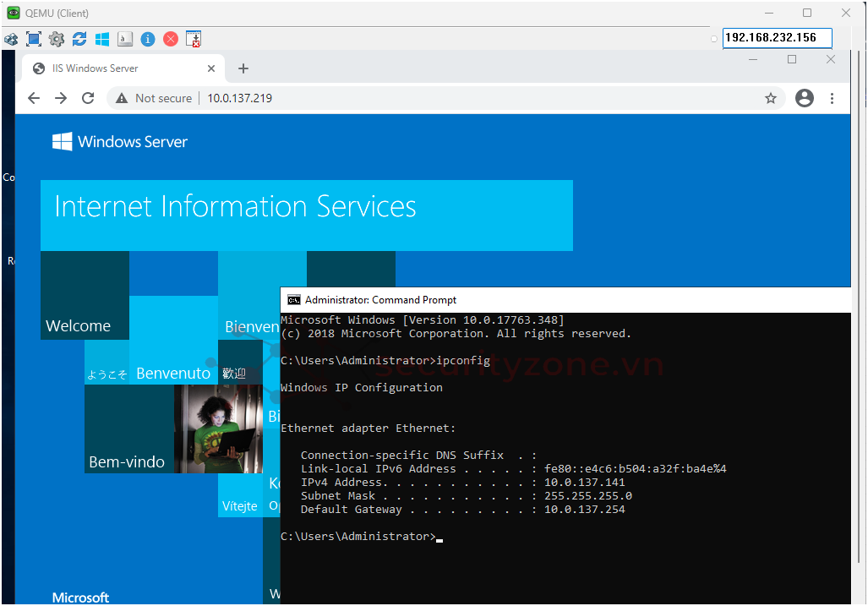Click the fullscreen icon in QEMU toolbar
868x606 pixels.
coord(34,39)
